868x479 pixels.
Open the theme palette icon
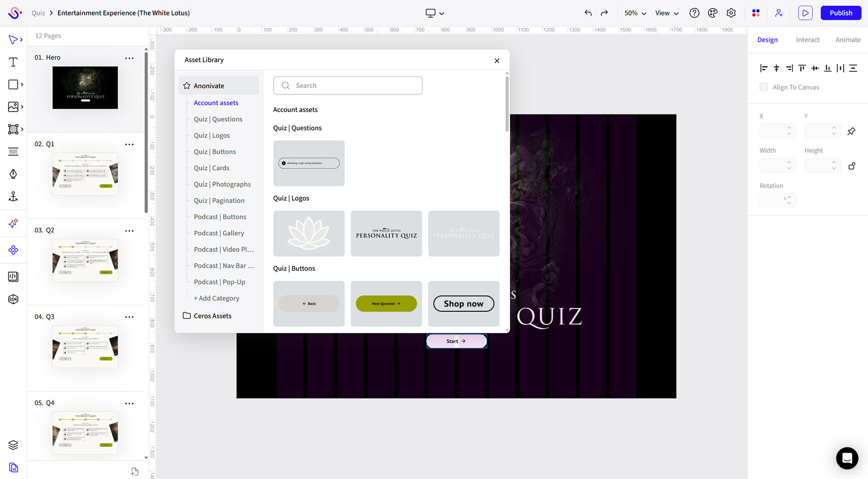[713, 13]
